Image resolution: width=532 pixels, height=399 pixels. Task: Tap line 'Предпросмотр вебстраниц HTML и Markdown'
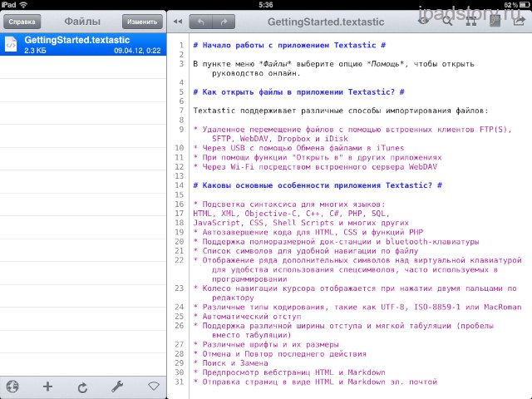(289, 372)
